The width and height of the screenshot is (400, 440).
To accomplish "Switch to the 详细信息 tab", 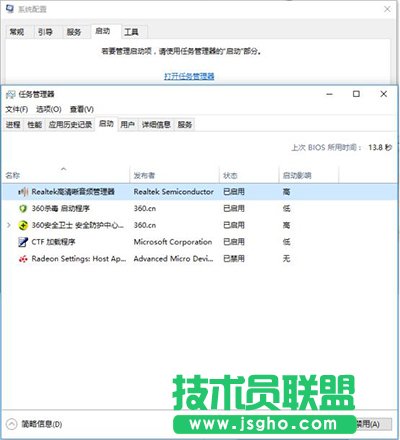I will point(156,125).
